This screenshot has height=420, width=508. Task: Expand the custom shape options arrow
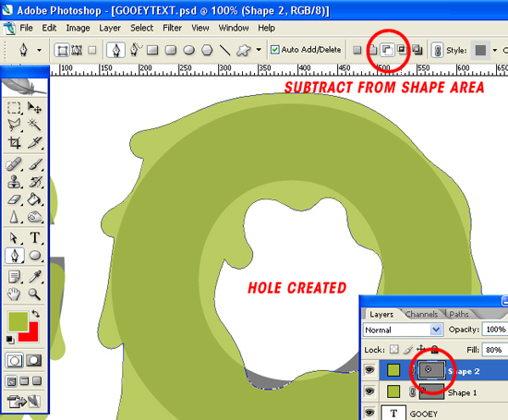click(x=259, y=50)
